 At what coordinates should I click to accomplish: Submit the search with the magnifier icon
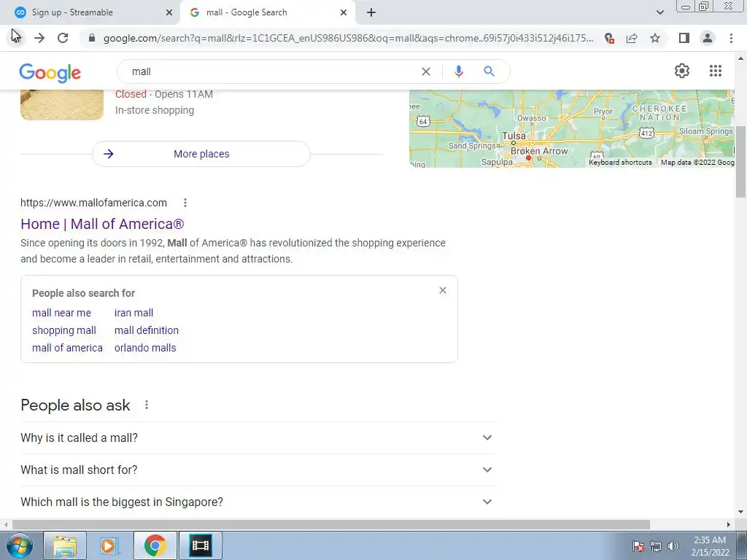pos(489,71)
